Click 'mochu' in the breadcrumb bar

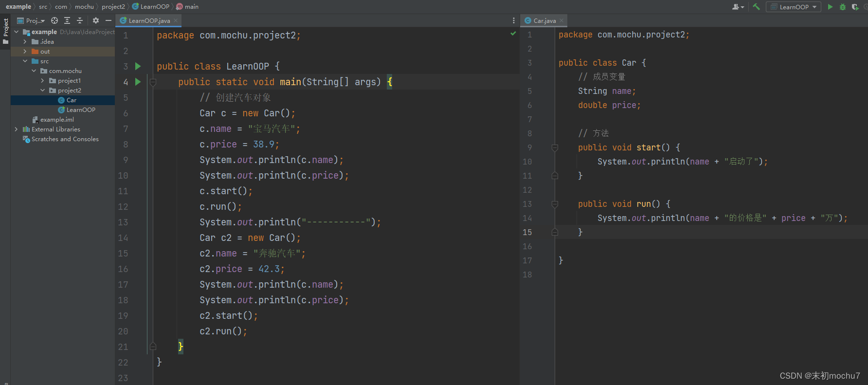tap(84, 6)
